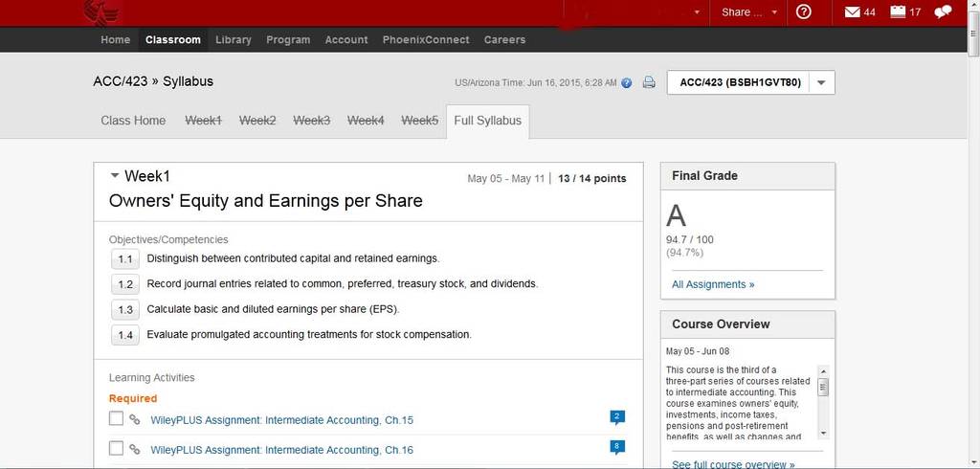The height and width of the screenshot is (469, 980).
Task: Switch to the Week5 tab
Action: tap(419, 121)
